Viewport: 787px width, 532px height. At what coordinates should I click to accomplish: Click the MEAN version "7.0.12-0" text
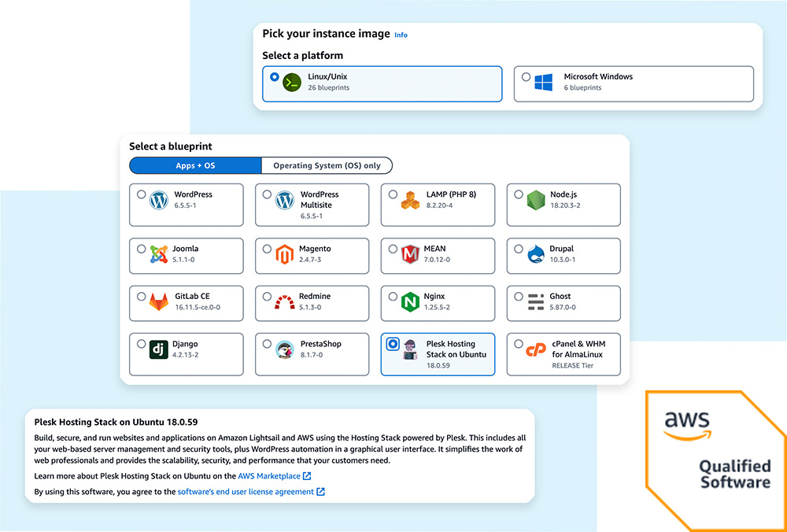[x=438, y=260]
